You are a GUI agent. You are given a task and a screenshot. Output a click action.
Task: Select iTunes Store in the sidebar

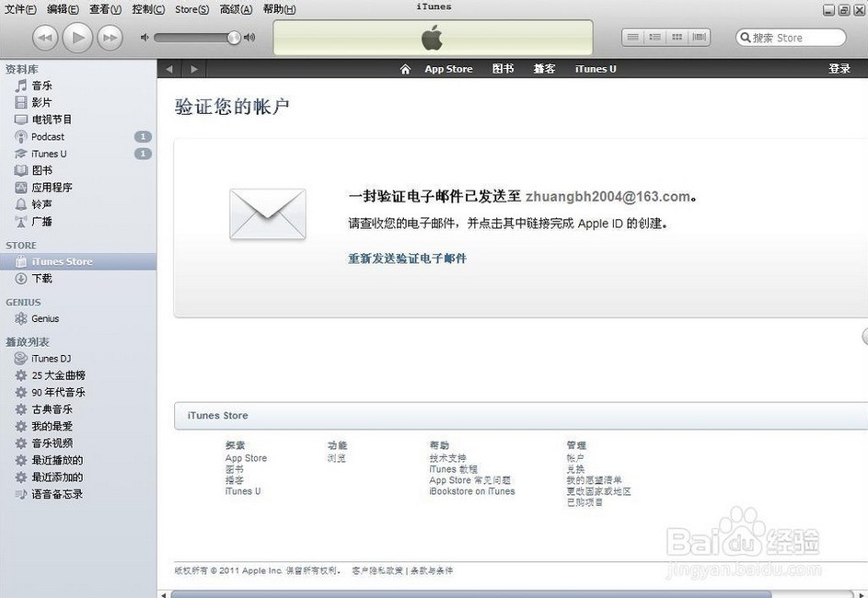pyautogui.click(x=78, y=261)
